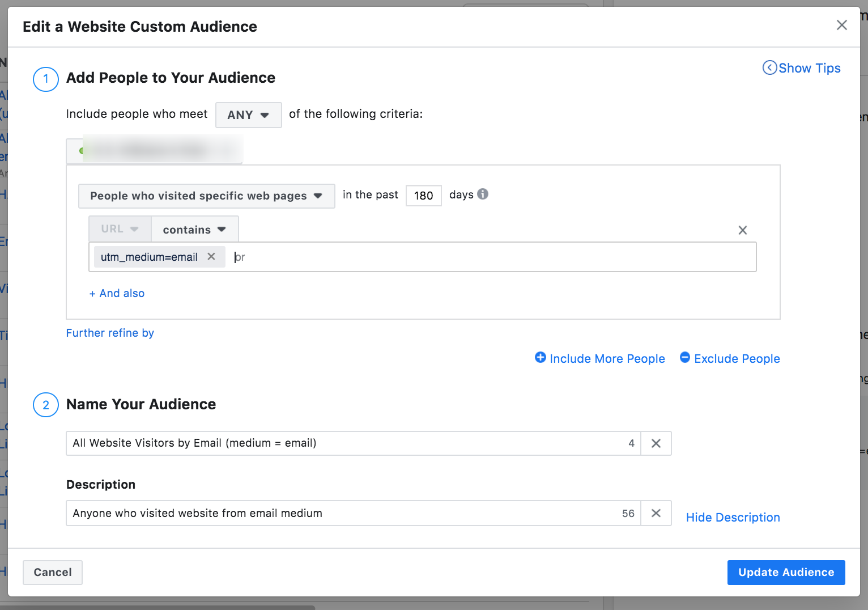Click the Description input field
The height and width of the screenshot is (610, 868).
[x=353, y=513]
